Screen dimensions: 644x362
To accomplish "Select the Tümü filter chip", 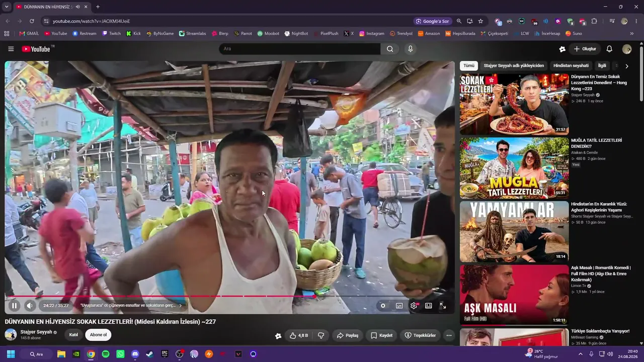I will pyautogui.click(x=469, y=66).
